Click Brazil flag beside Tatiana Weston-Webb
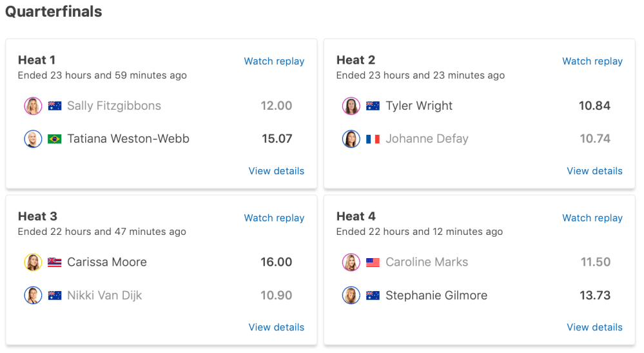This screenshot has width=644, height=353. point(55,139)
